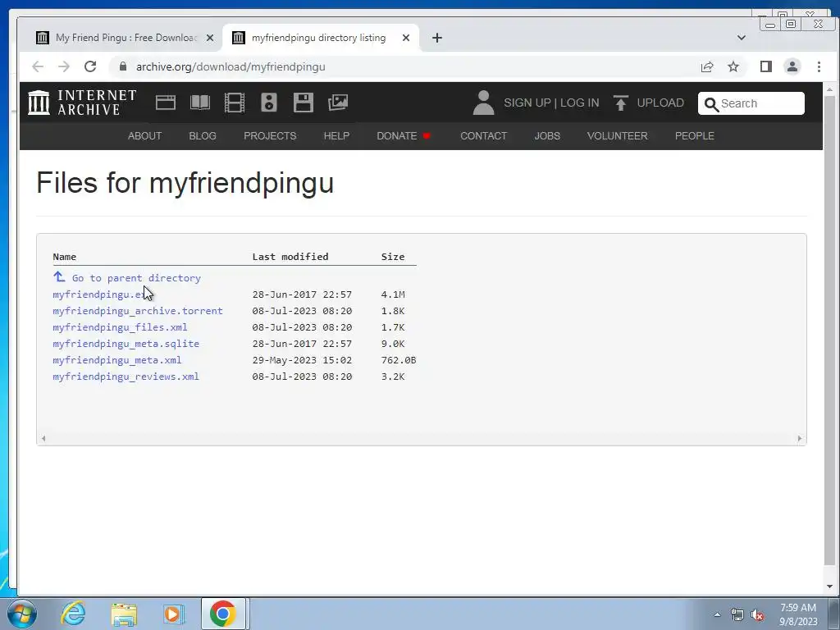Reload the page
The image size is (840, 630).
90,66
